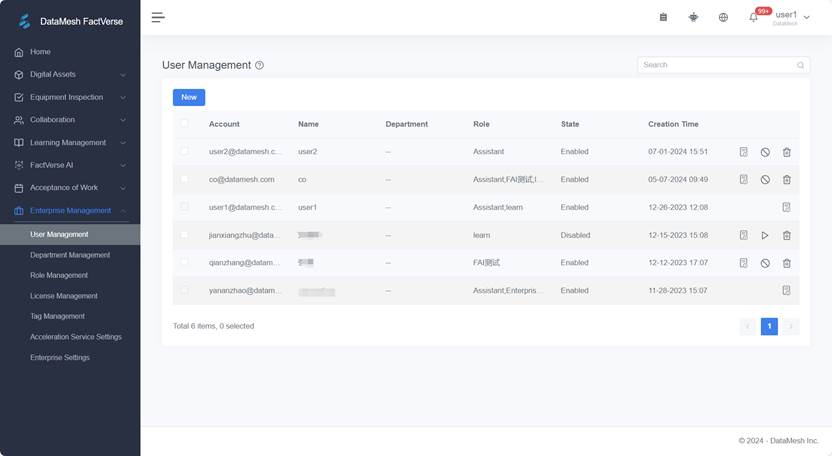Enable the disabled jianxiangzhu account
This screenshot has height=456, width=832.
(765, 235)
